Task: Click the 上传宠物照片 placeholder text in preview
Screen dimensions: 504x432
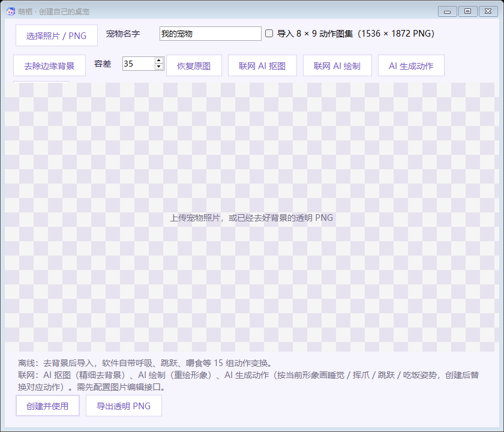Action: [x=251, y=218]
